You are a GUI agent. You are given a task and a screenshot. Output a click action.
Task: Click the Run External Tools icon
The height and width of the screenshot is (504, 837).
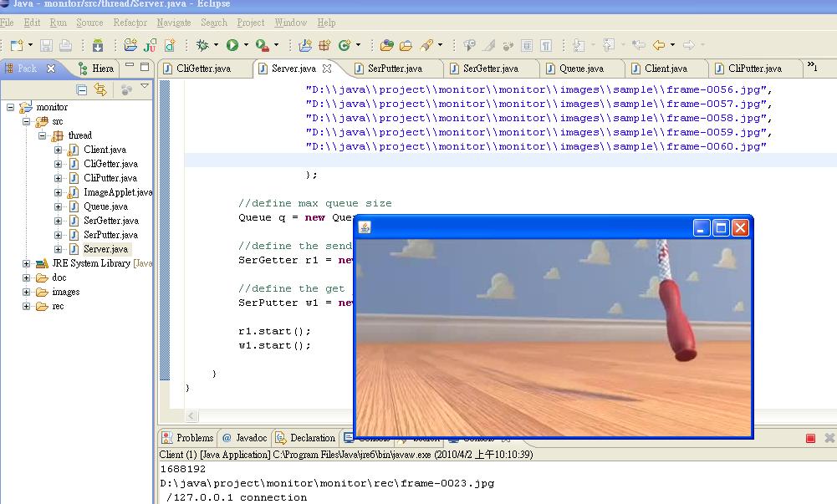(262, 45)
